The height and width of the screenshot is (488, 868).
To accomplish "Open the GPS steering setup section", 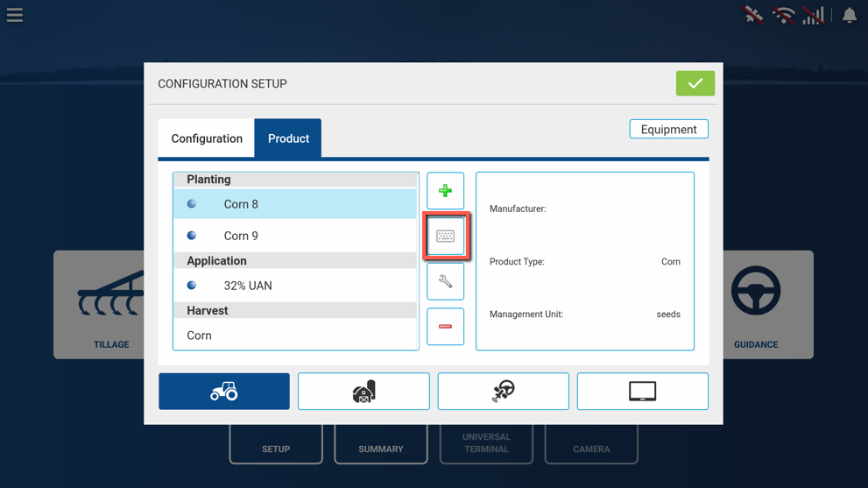I will point(504,391).
